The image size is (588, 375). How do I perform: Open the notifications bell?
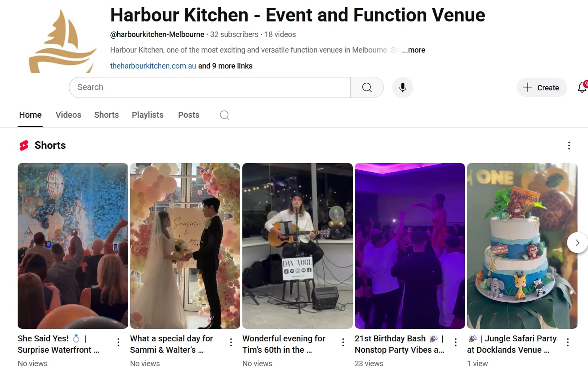click(x=582, y=87)
